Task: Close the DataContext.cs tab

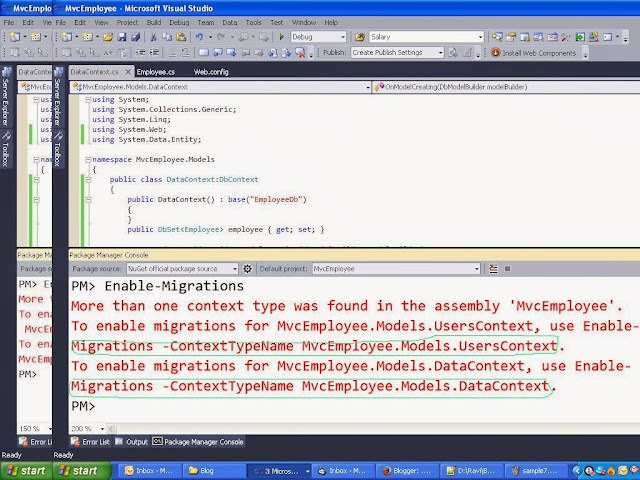Action: [x=128, y=72]
